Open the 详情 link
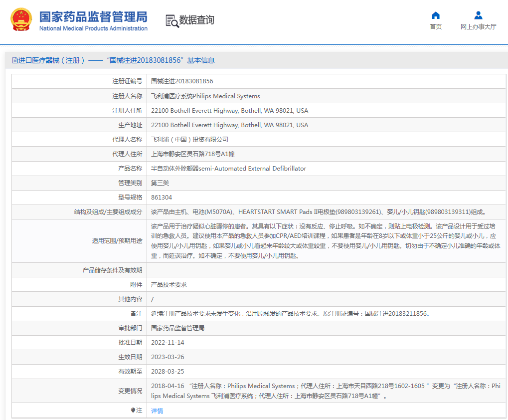The image size is (508, 420). [157, 411]
